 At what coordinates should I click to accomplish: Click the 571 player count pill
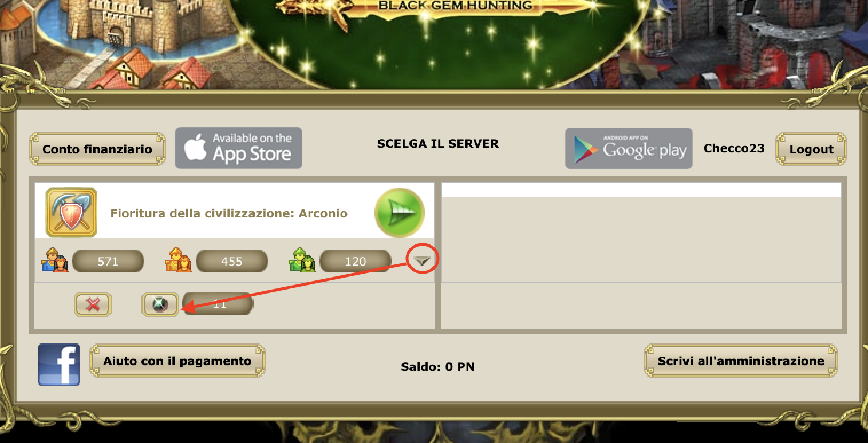108,261
